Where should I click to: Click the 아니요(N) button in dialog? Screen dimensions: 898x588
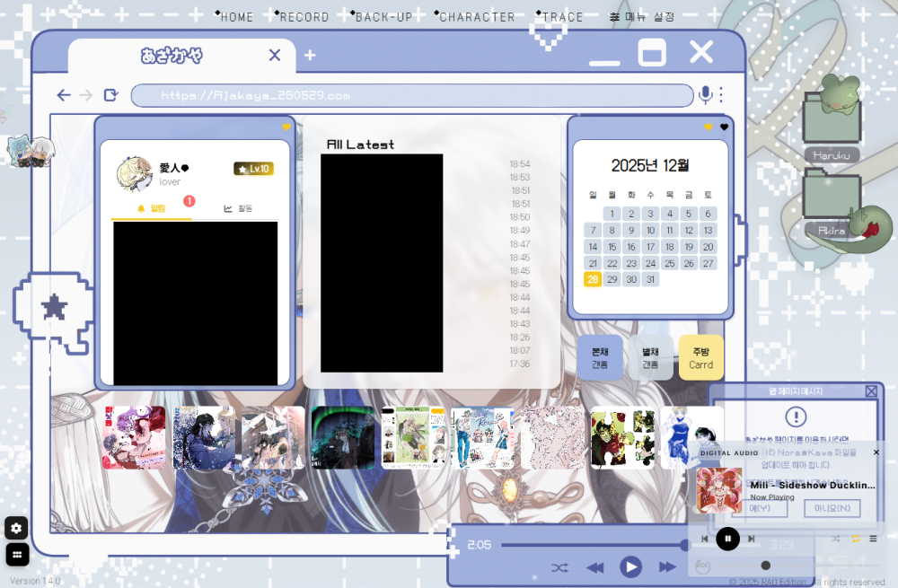(x=831, y=509)
